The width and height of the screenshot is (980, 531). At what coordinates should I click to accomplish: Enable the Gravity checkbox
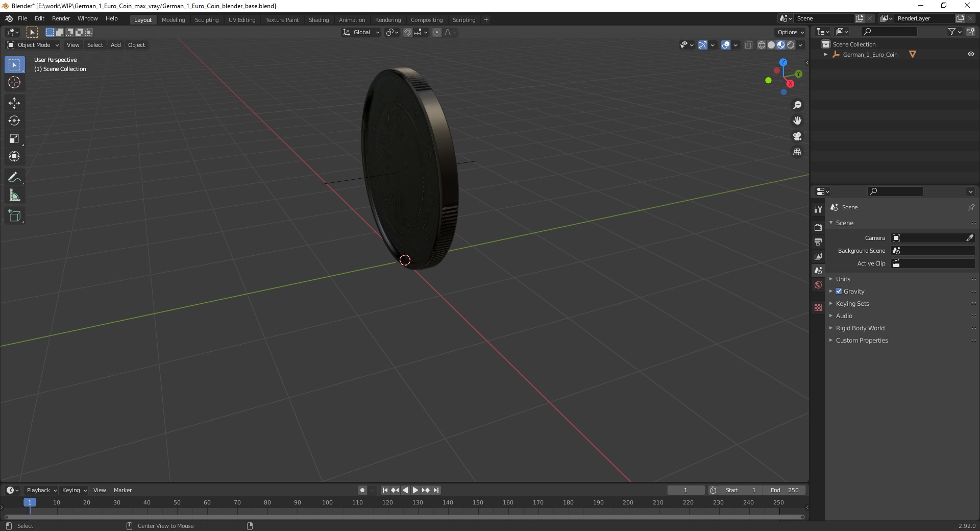click(x=839, y=291)
